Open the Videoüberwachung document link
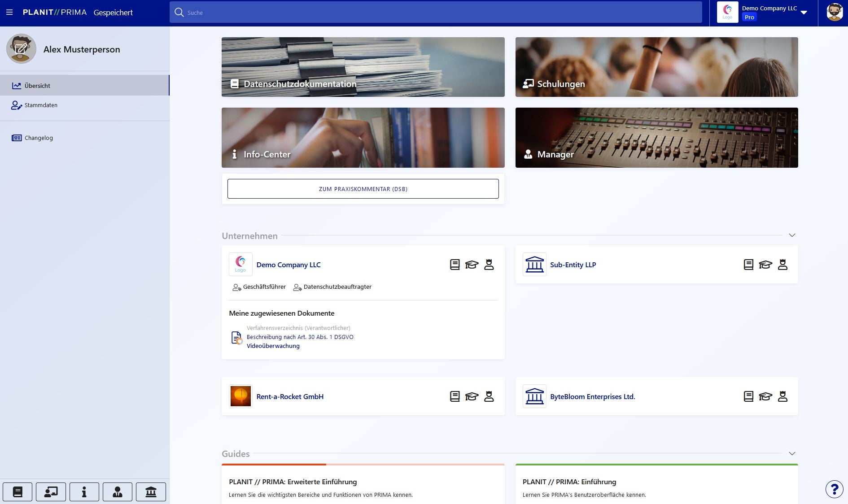The width and height of the screenshot is (848, 504). tap(273, 346)
